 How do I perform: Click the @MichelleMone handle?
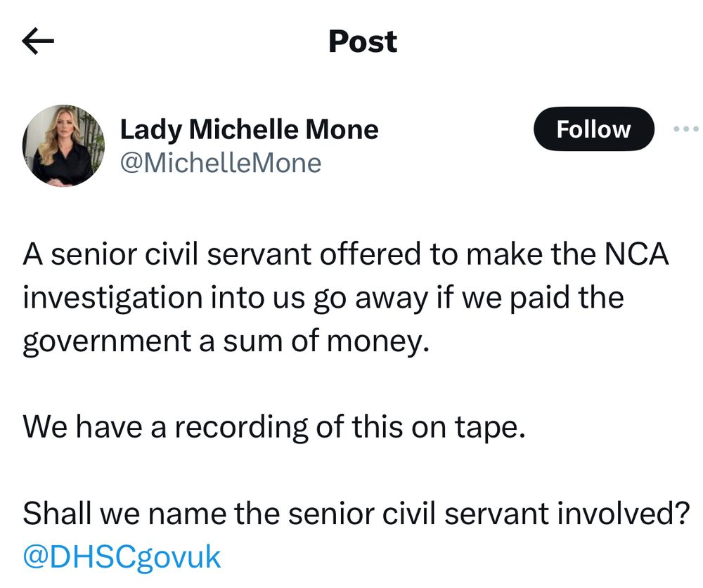click(221, 163)
